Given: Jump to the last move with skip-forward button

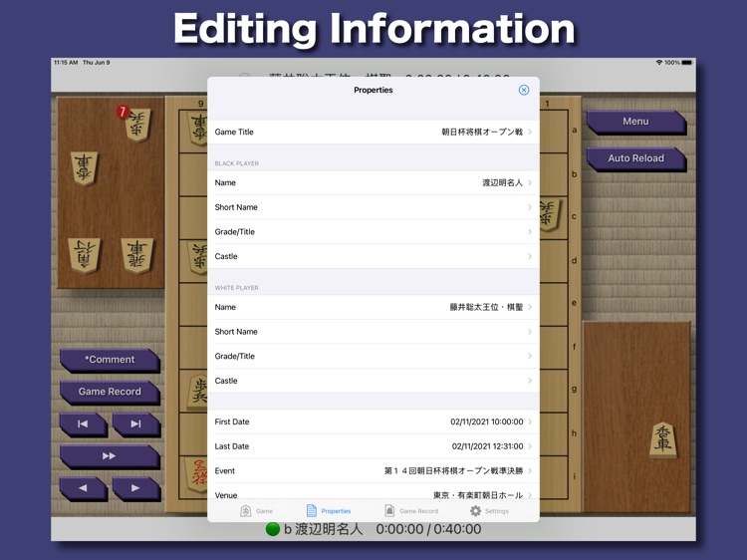Looking at the screenshot, I should click(136, 424).
